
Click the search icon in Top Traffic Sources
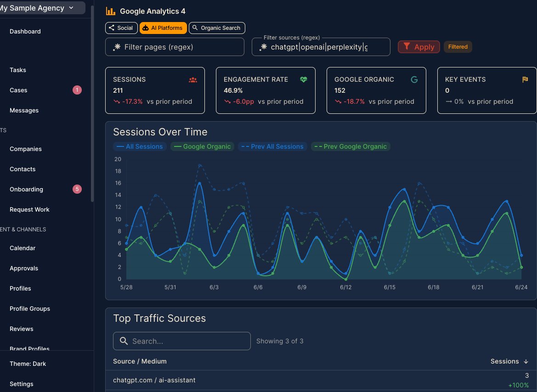point(124,341)
